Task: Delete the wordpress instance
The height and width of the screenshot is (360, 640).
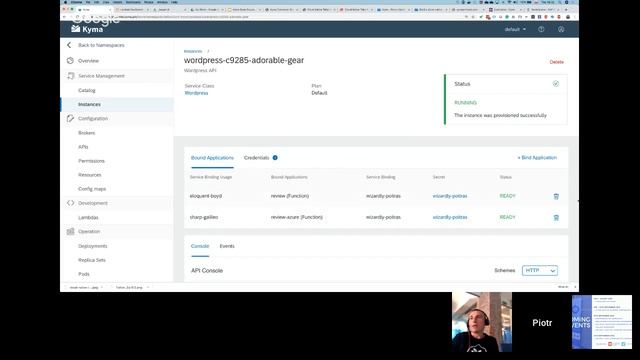Action: click(556, 62)
